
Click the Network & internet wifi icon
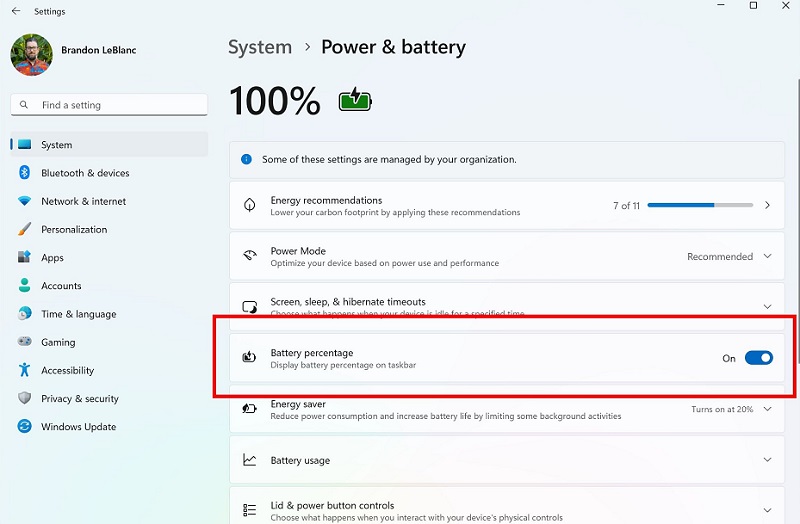(x=25, y=201)
